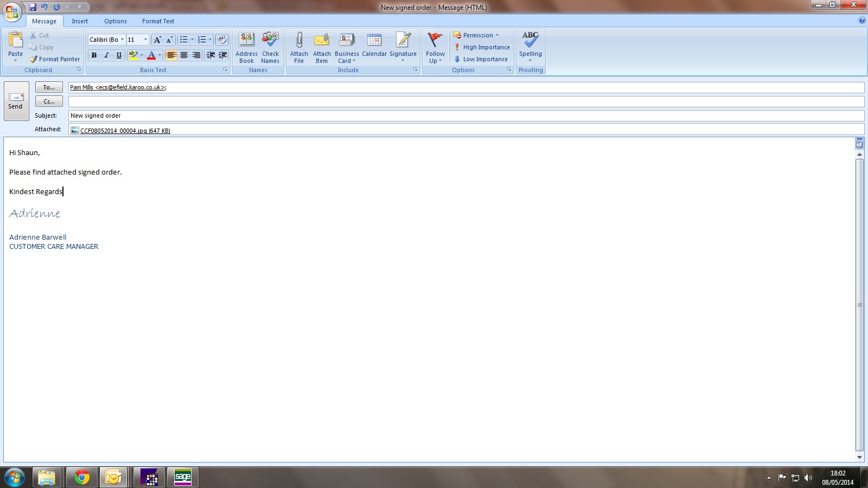Toggle Italic text formatting

pos(106,55)
